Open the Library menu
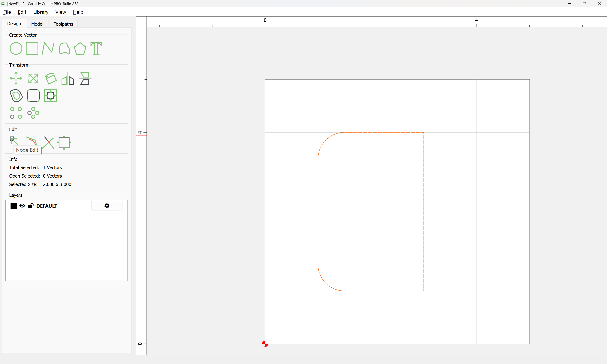Screen dimensions: 607x364 41,12
